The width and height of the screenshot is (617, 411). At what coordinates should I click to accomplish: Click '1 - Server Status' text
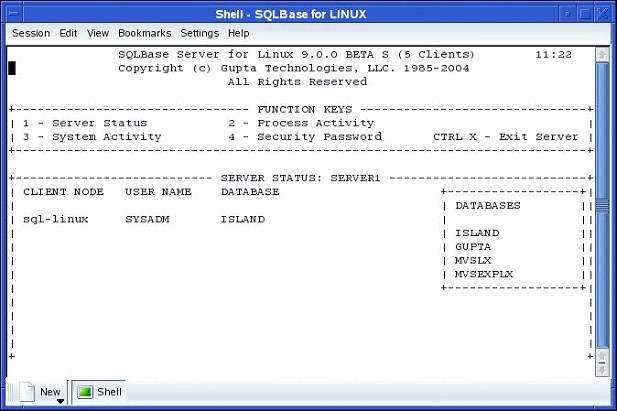[85, 123]
